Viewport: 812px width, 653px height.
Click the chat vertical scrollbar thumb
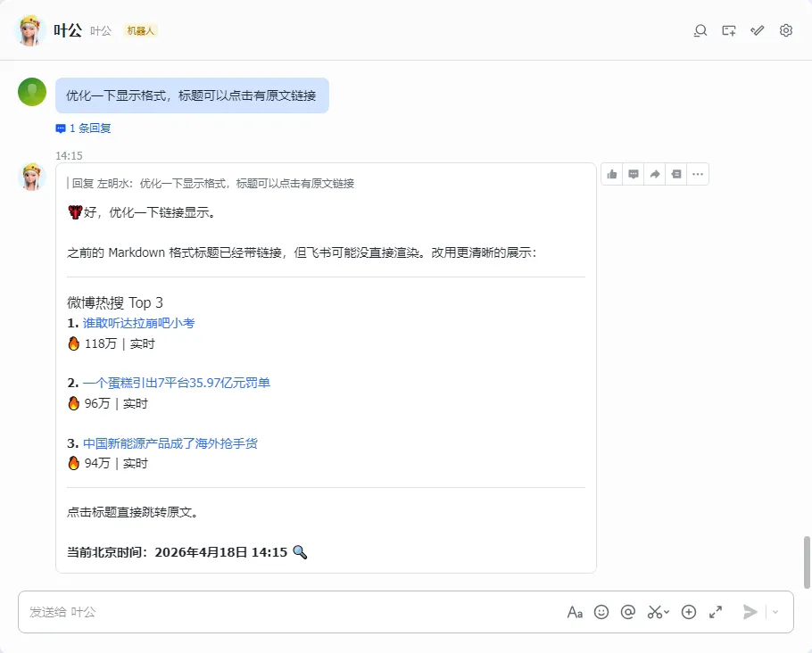pos(807,563)
